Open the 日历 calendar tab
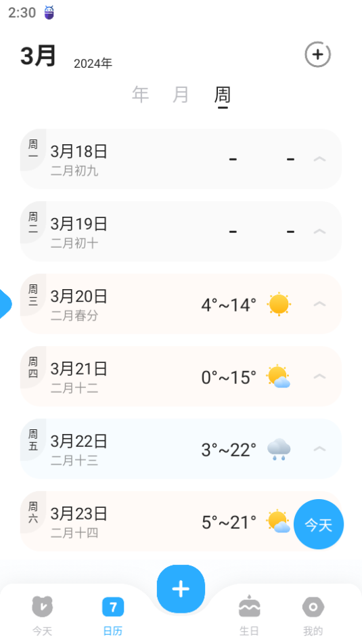The width and height of the screenshot is (362, 644). coord(113,616)
